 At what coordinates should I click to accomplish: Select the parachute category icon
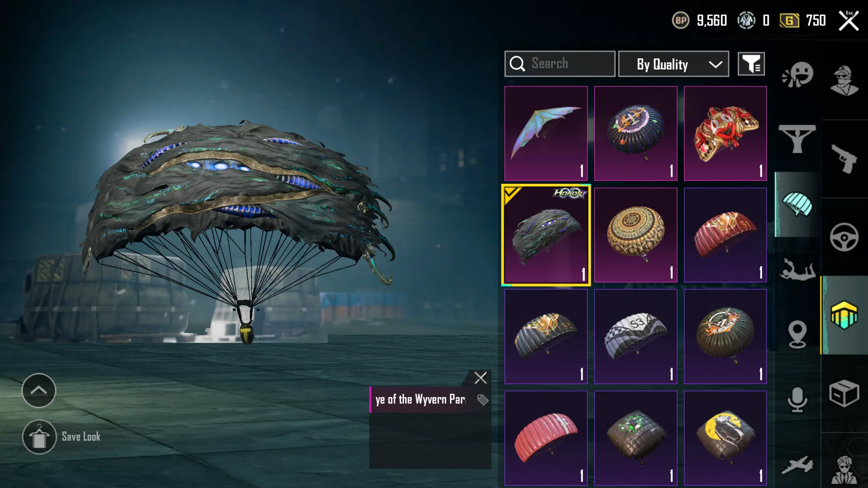click(797, 204)
